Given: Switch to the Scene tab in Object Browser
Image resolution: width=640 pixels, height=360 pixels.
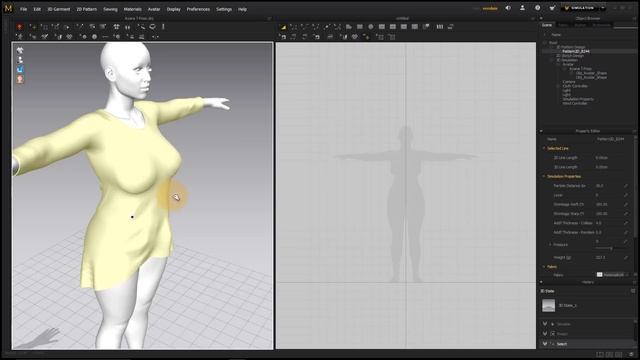Looking at the screenshot, I should 547,25.
